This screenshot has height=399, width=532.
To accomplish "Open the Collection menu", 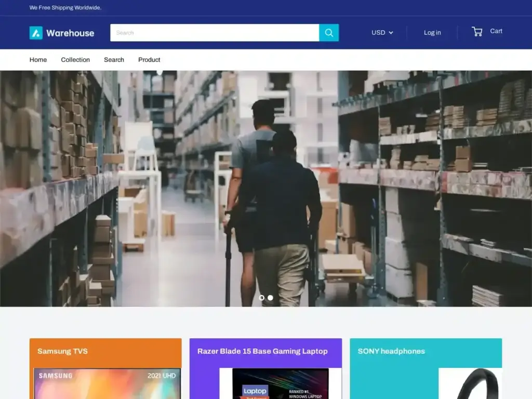I will pos(75,60).
